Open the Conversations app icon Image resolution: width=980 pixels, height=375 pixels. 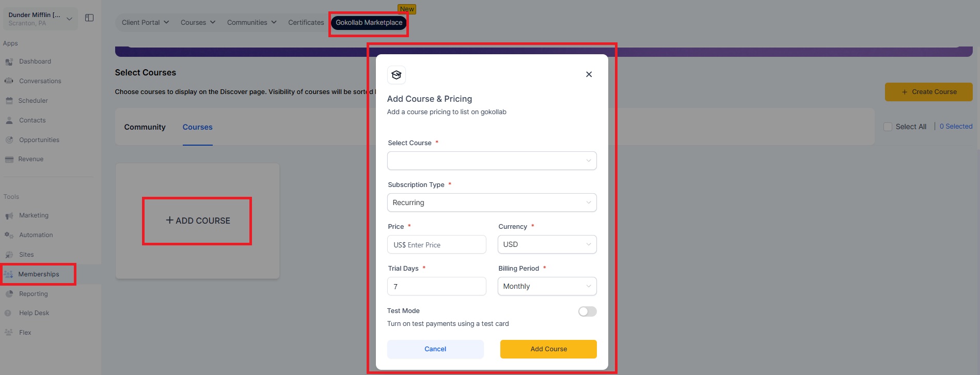point(9,81)
